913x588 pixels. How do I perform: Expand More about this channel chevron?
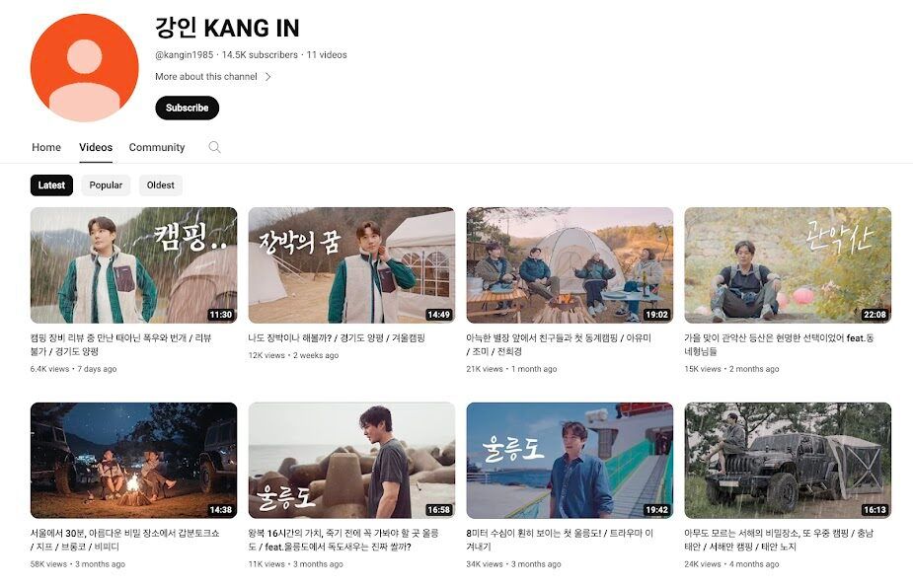tap(267, 77)
